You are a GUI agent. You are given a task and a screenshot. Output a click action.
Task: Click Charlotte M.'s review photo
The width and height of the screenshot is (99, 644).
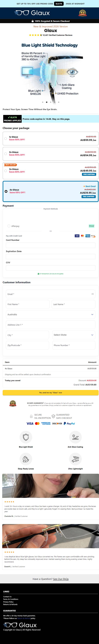click(50, 486)
